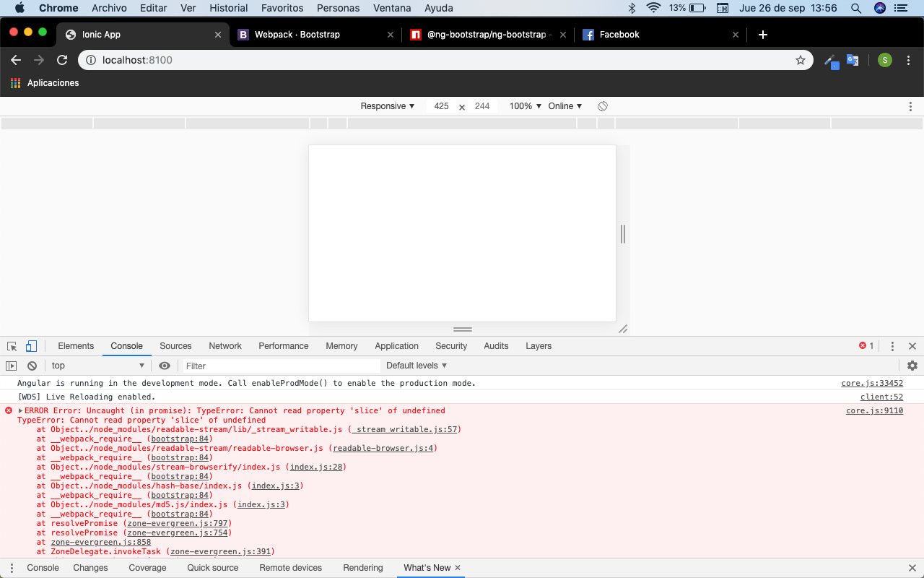Switch to Audits tab
924x578 pixels.
(496, 346)
